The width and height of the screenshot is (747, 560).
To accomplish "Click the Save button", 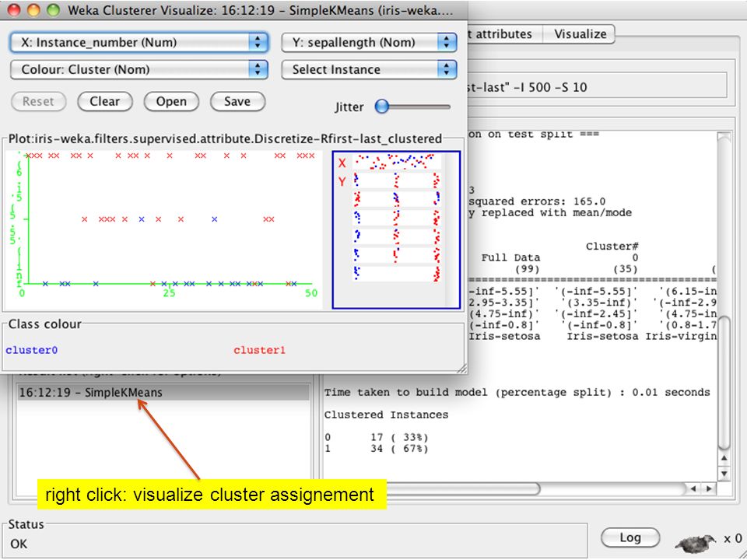I will 237,101.
